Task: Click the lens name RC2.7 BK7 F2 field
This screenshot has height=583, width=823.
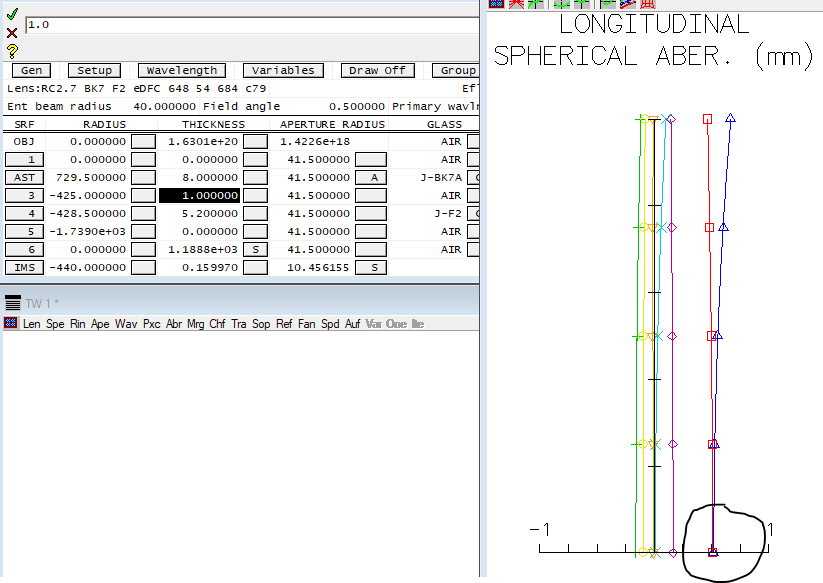Action: [x=136, y=89]
